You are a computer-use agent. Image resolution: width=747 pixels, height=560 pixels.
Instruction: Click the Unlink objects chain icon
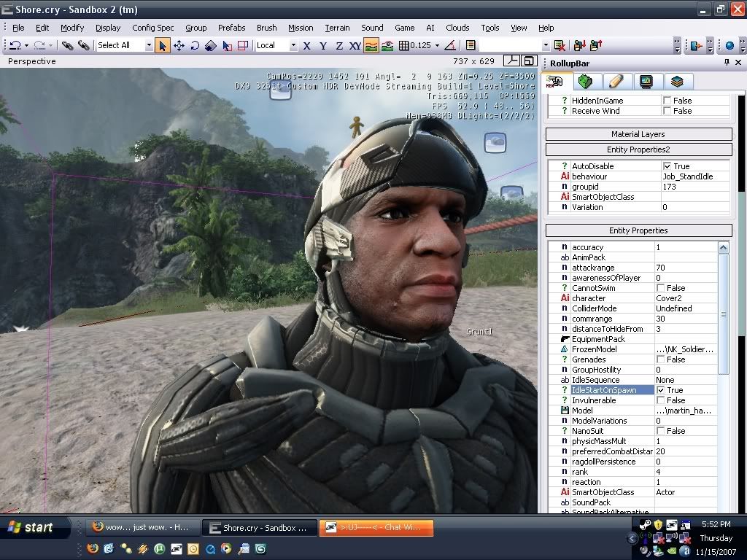pyautogui.click(x=83, y=45)
